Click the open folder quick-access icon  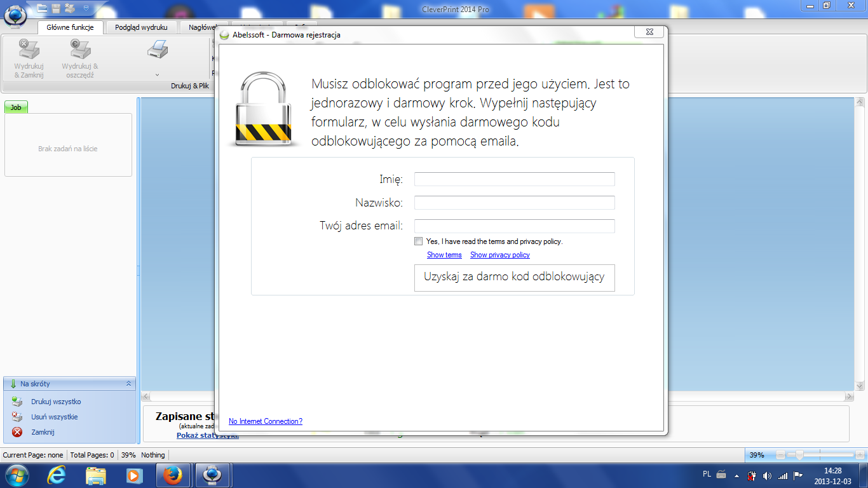coord(43,8)
